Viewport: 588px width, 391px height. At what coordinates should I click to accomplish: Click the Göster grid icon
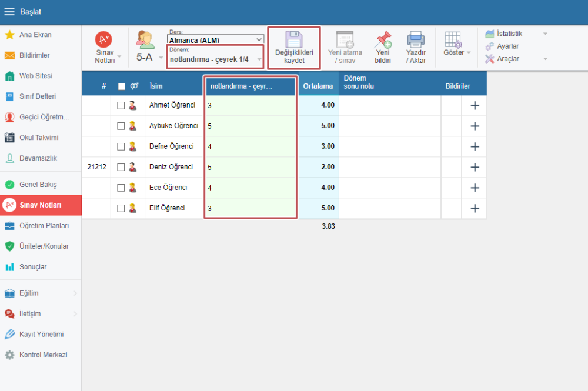click(453, 40)
